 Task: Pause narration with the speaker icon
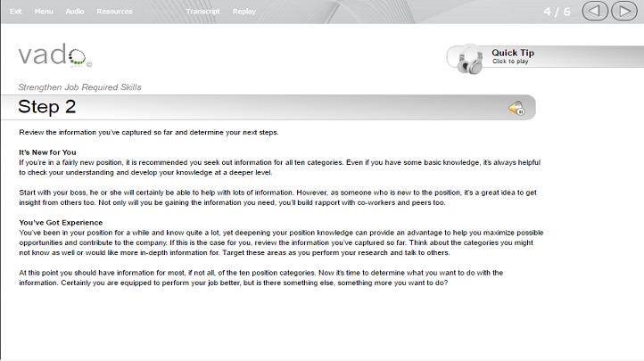tap(516, 108)
